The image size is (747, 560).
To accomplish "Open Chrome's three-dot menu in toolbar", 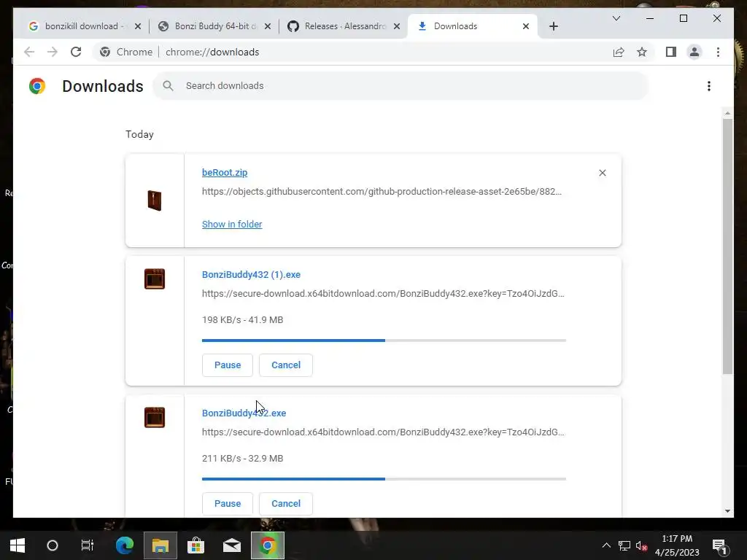I will click(718, 52).
